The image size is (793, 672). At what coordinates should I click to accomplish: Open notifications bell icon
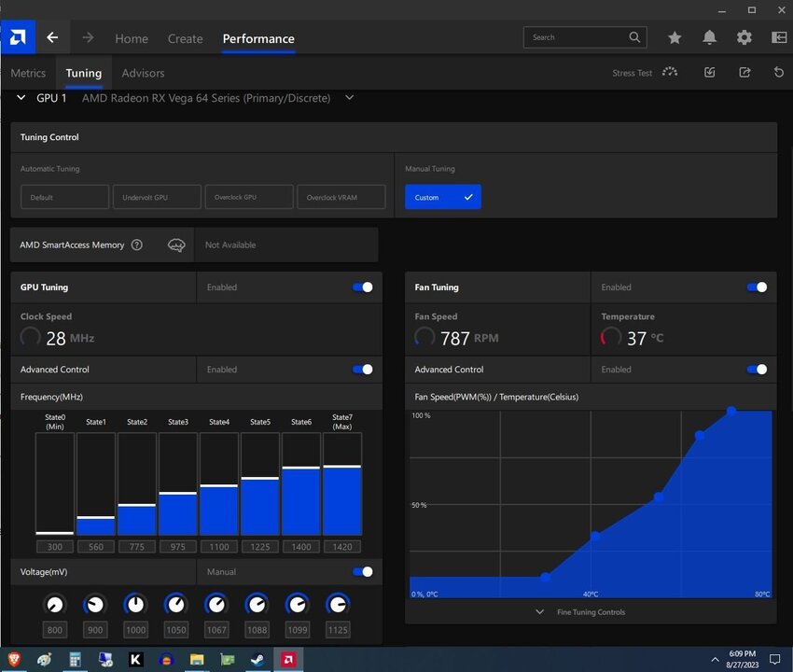click(709, 38)
